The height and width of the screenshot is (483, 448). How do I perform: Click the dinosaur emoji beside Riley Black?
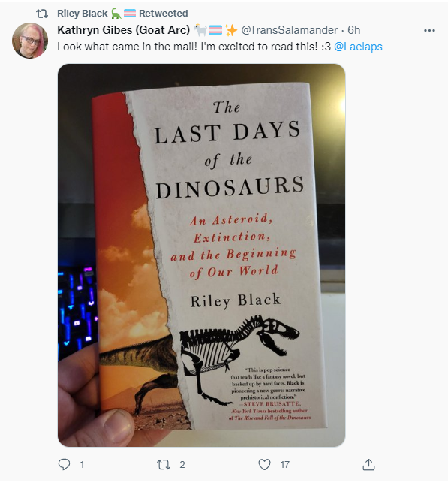point(116,14)
